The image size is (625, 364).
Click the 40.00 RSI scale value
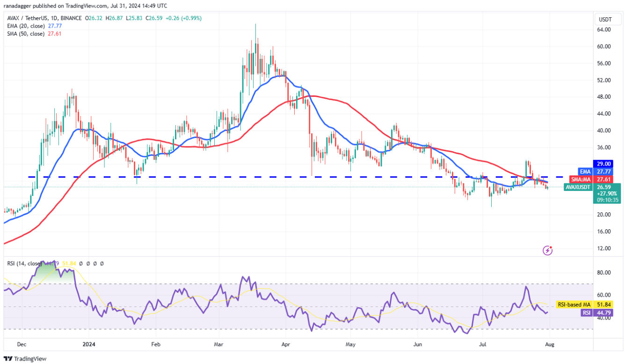click(x=605, y=318)
